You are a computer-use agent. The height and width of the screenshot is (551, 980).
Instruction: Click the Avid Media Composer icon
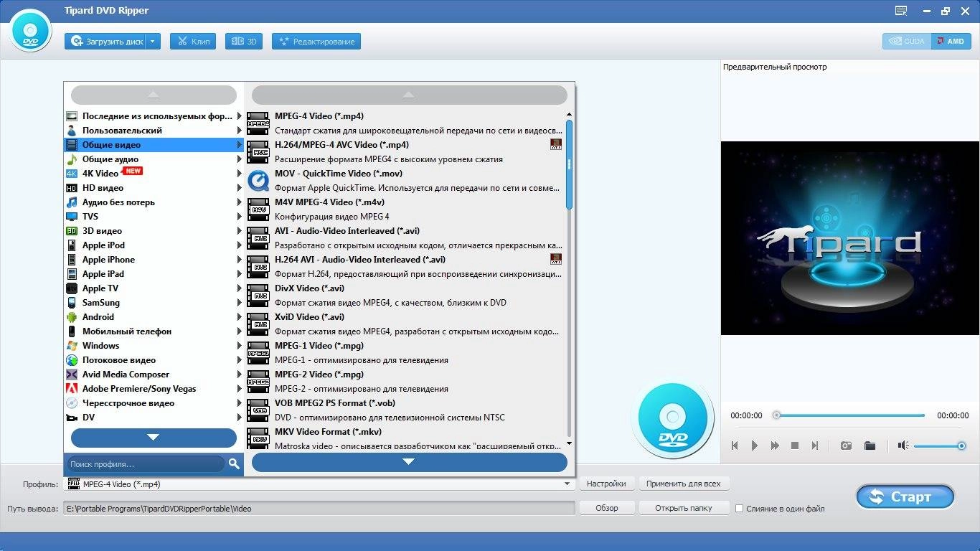(72, 375)
